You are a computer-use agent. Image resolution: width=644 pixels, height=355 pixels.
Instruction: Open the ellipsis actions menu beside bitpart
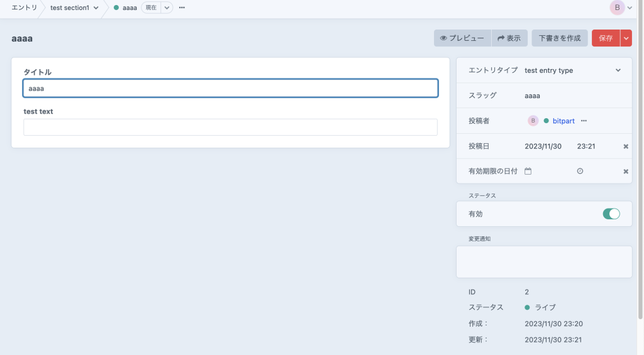tap(584, 121)
